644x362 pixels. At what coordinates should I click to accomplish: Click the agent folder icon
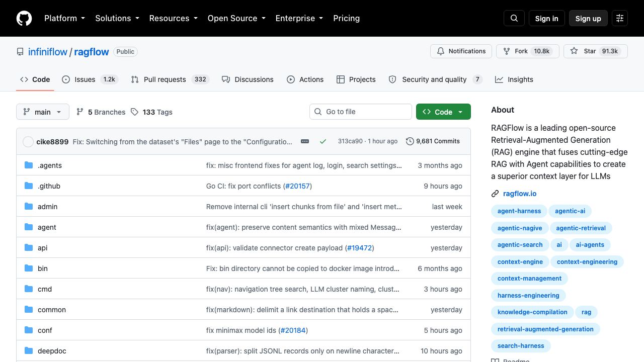(29, 227)
